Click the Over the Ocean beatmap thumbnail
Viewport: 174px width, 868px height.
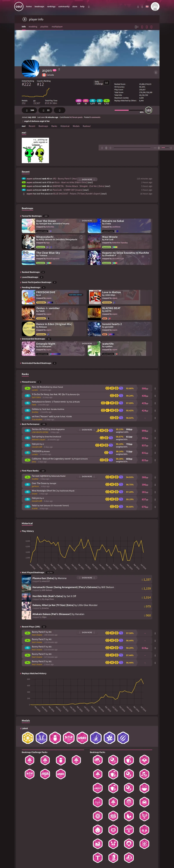[28, 226]
